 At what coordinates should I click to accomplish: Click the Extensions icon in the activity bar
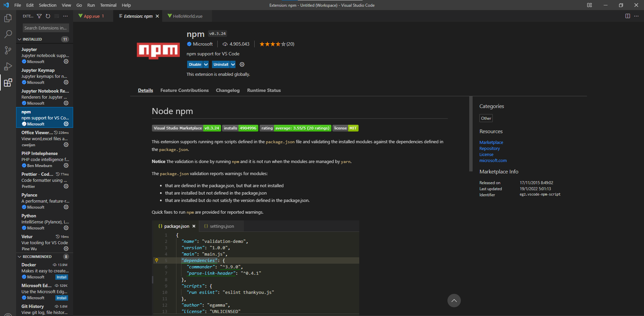pos(8,83)
